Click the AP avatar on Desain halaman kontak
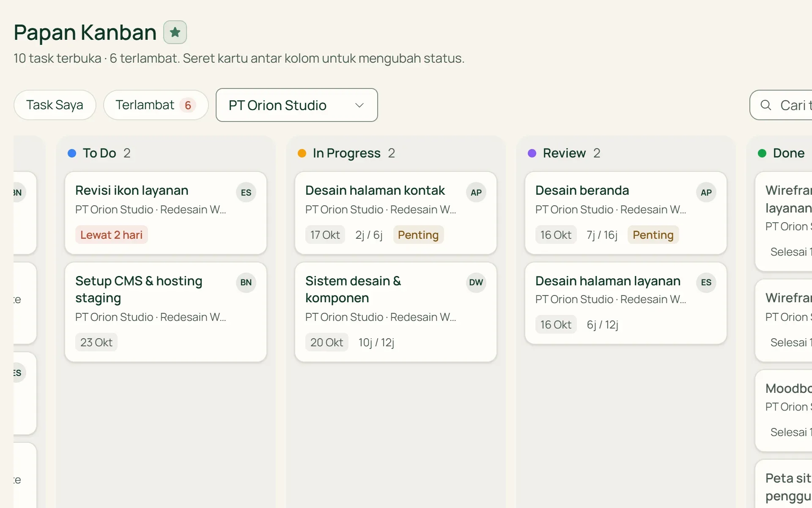This screenshot has width=812, height=508. click(x=476, y=193)
